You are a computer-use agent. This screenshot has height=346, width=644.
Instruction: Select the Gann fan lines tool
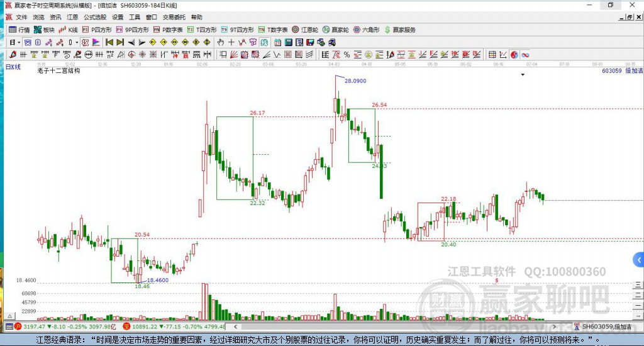pyautogui.click(x=234, y=55)
